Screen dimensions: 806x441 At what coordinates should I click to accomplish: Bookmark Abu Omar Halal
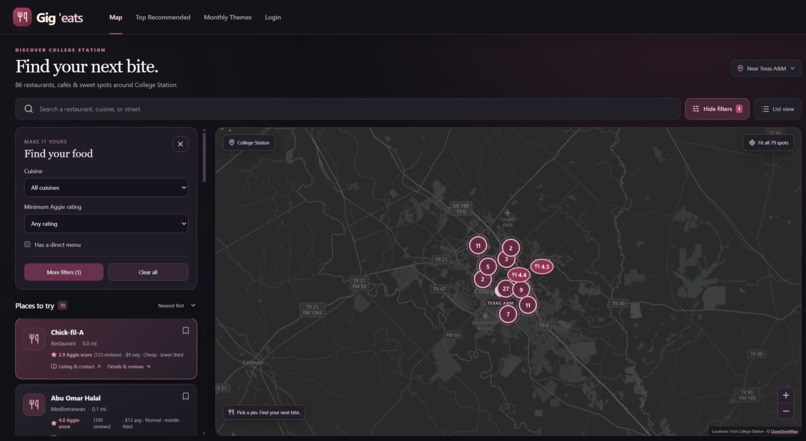click(x=186, y=396)
